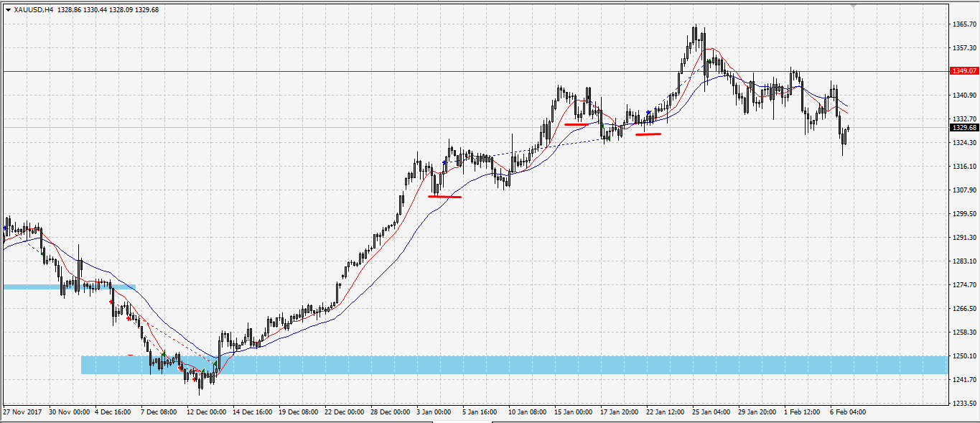The image size is (980, 423).
Task: Click the 27 Nov 2017 time label
Action: click(x=22, y=412)
